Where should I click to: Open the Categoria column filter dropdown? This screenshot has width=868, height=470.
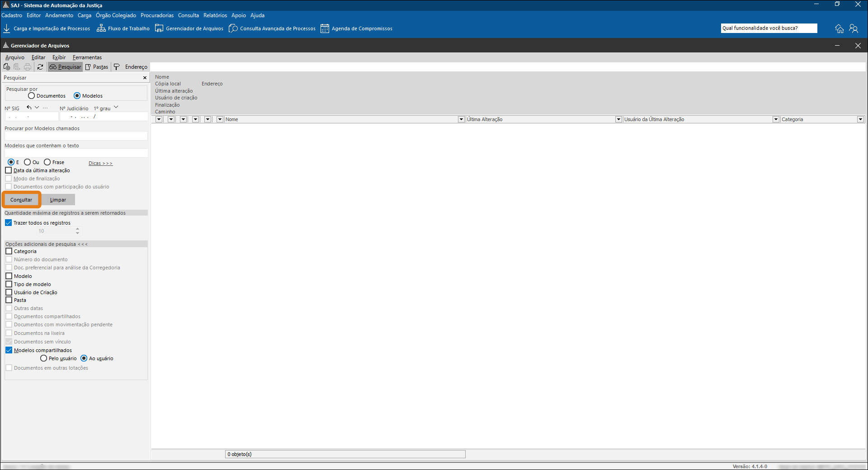pyautogui.click(x=861, y=119)
